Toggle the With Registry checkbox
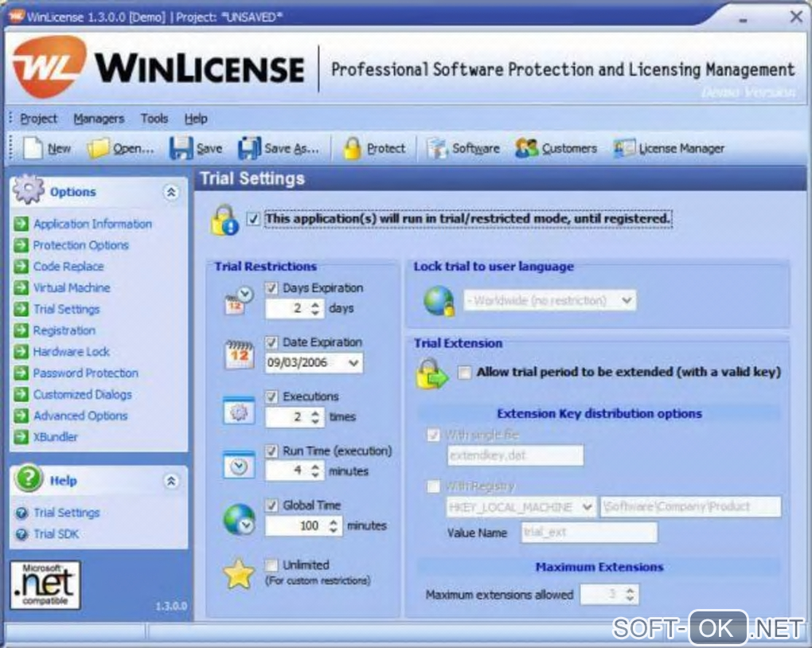812x648 pixels. pos(433,486)
